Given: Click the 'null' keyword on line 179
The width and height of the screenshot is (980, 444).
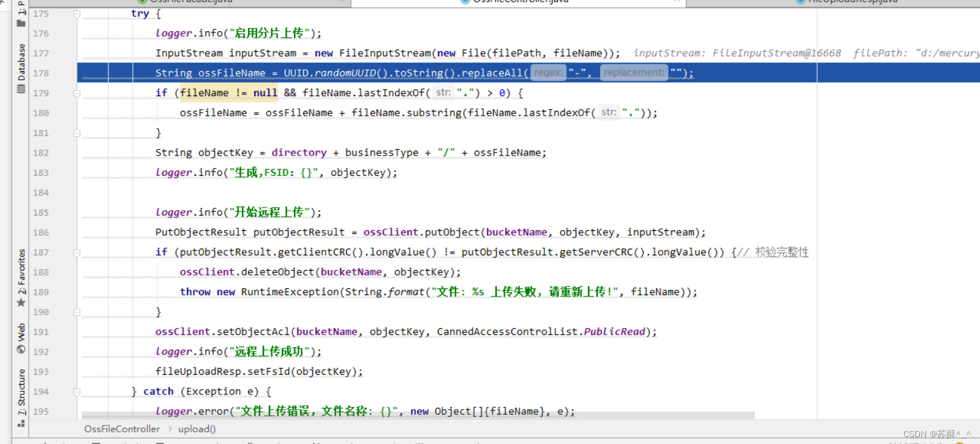Looking at the screenshot, I should [x=265, y=92].
